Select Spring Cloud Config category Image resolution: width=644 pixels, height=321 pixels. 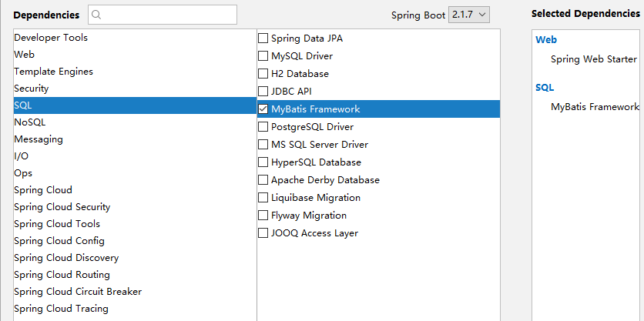coord(135,241)
